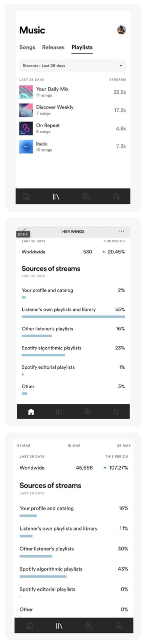Open three-dot menu beside HER WINGS title

coord(121,231)
